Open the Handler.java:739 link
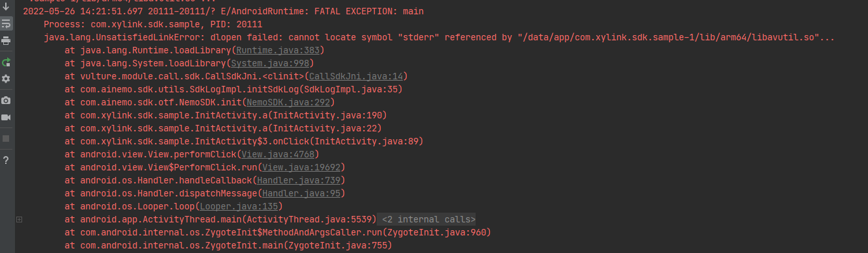 (299, 180)
